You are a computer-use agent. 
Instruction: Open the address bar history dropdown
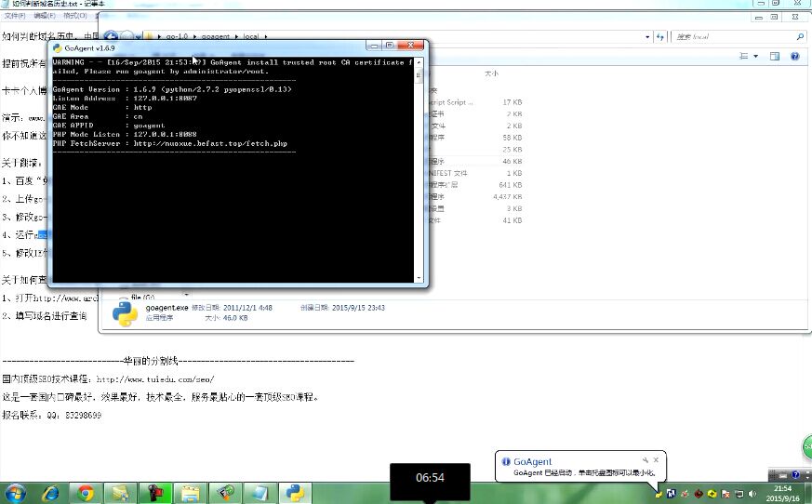[x=647, y=36]
